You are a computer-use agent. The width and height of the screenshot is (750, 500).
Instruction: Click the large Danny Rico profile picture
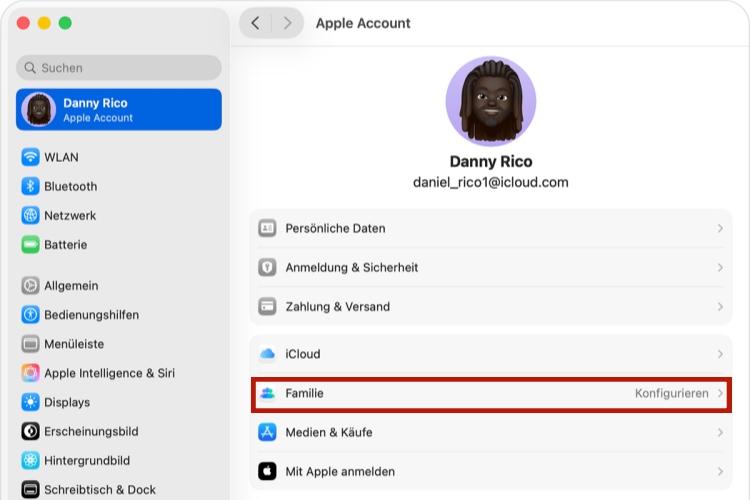point(491,101)
